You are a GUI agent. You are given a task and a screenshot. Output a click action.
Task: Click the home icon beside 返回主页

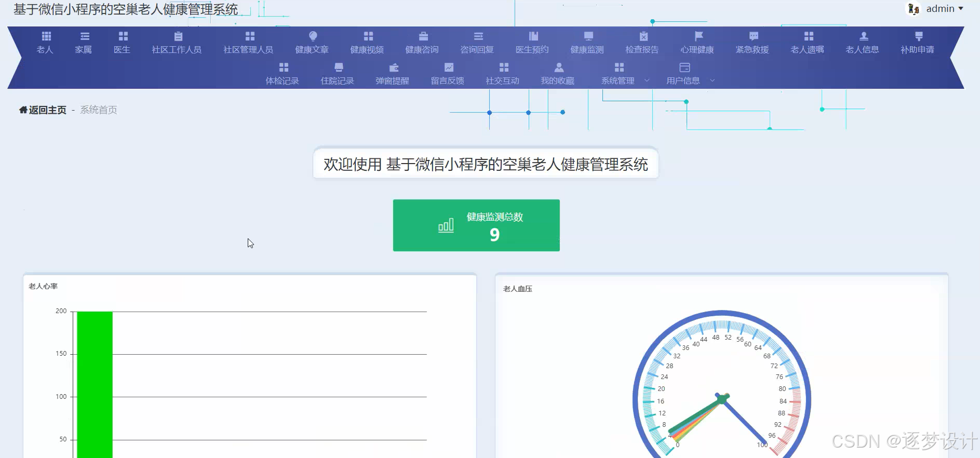[x=23, y=110]
